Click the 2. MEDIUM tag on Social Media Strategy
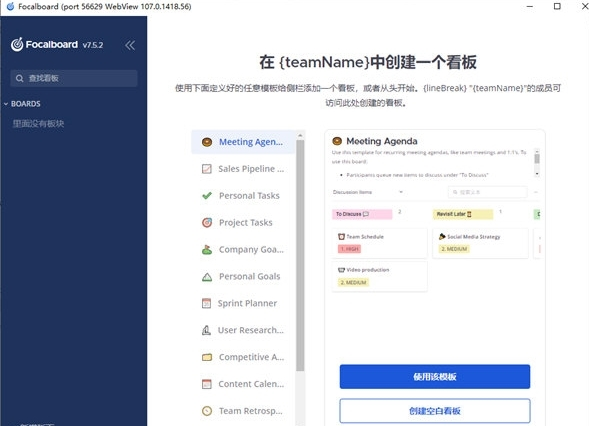The image size is (589, 426). coord(454,249)
